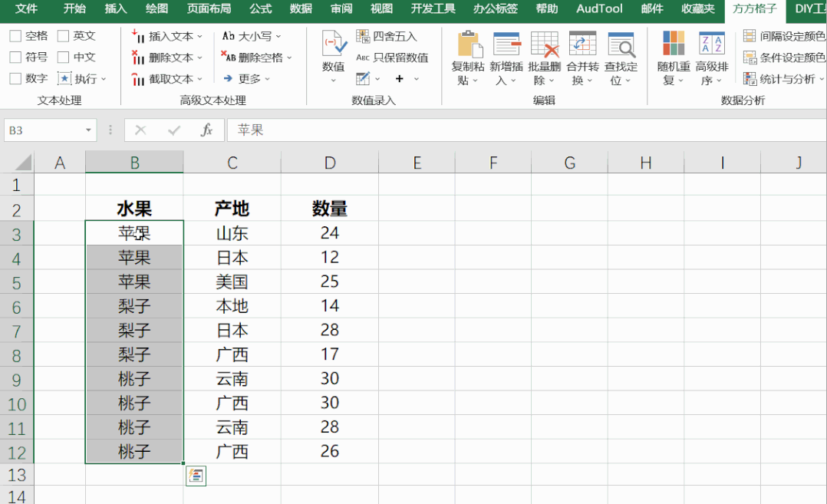The image size is (827, 504).
Task: Click the formula bar containing 苹果
Action: [526, 130]
